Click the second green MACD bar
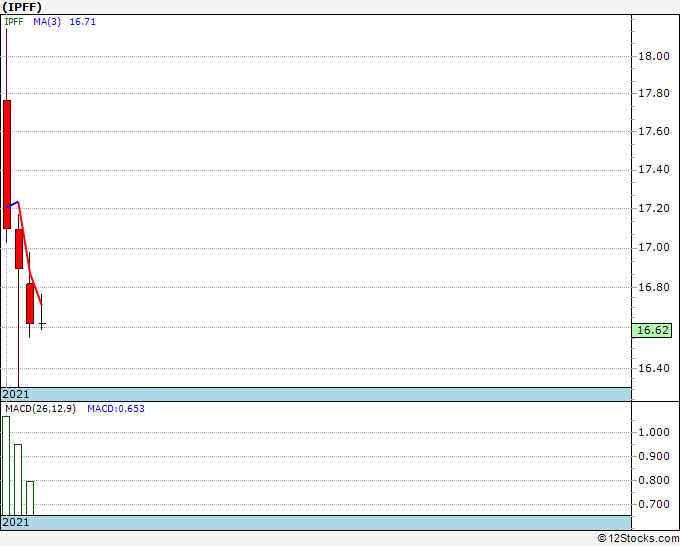Viewport: 680px width, 546px height. (x=18, y=480)
